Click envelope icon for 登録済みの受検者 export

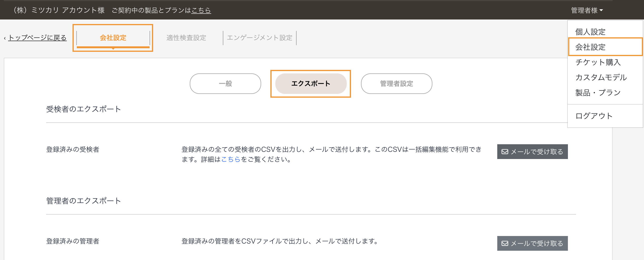pyautogui.click(x=505, y=152)
